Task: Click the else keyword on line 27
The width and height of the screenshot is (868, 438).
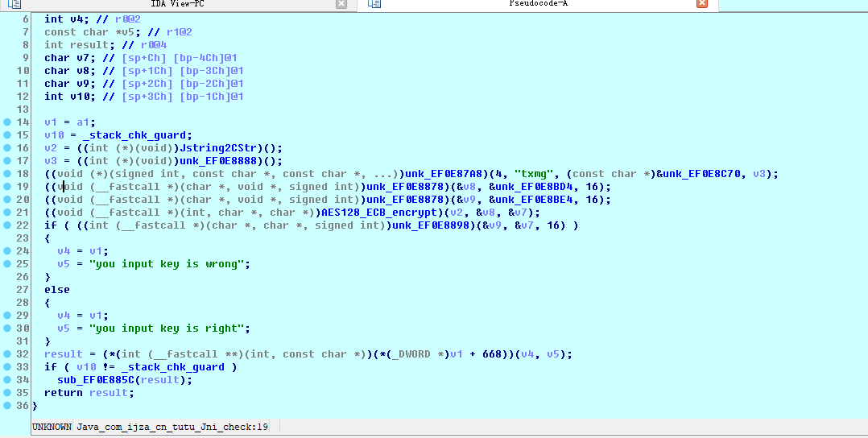Action: coord(57,290)
